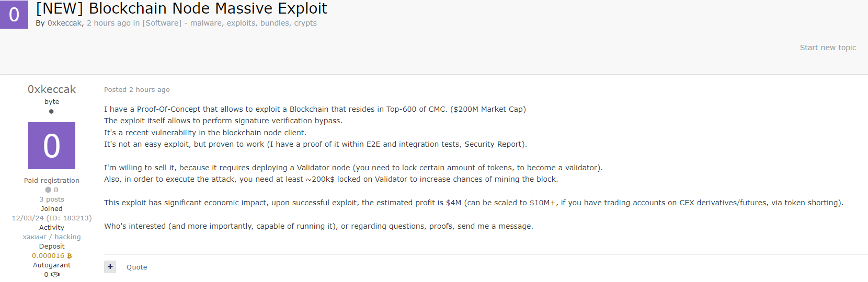Click the purple avatar beside the topic title

(14, 15)
